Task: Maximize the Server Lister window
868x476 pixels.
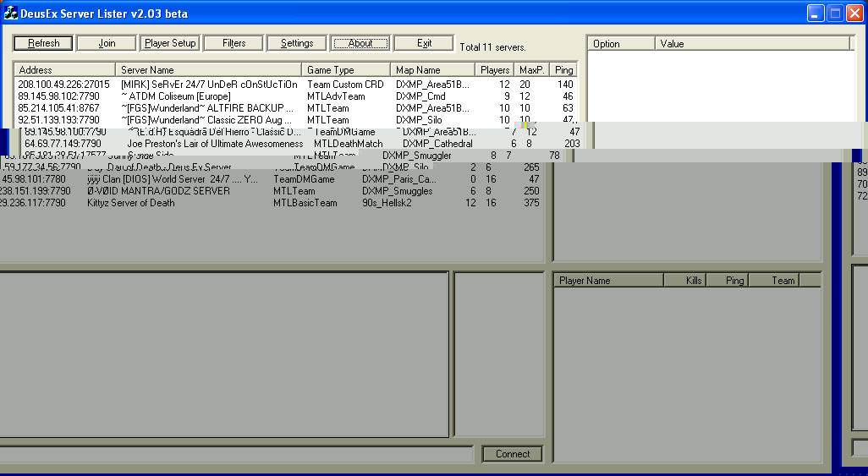Action: [835, 14]
